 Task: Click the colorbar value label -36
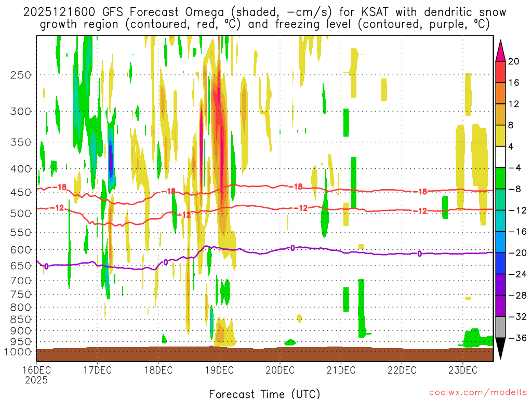tap(517, 338)
